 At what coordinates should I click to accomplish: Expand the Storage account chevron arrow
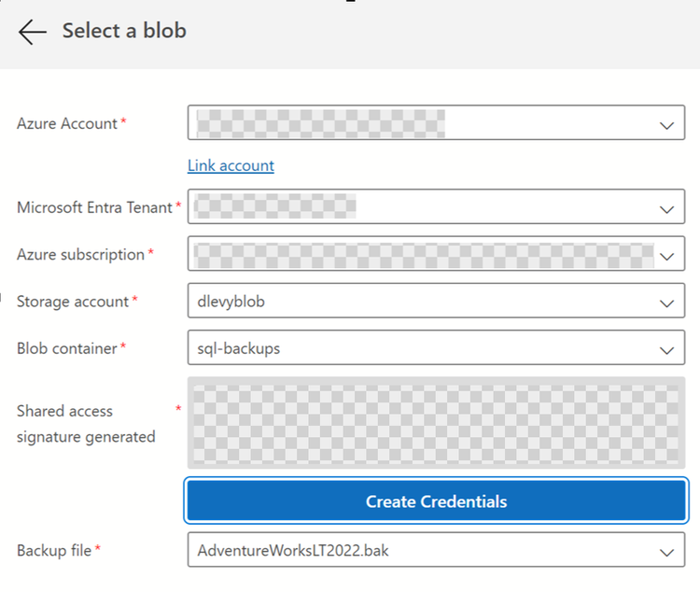point(666,303)
